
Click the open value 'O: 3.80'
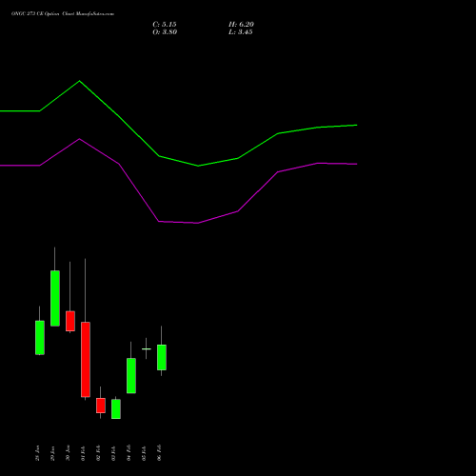[x=165, y=32]
